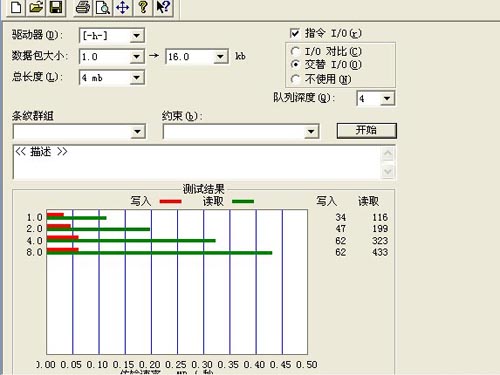Open the 队列深度 queue depth dropdown
The width and height of the screenshot is (500, 375).
387,98
